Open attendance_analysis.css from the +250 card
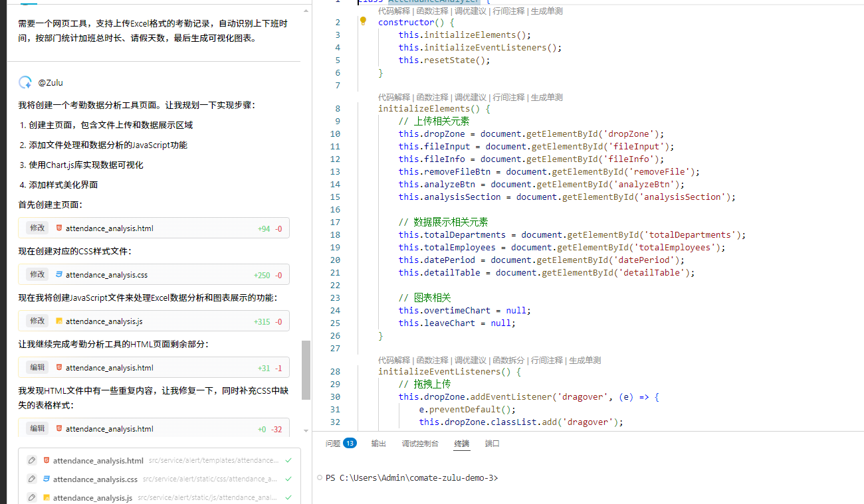 (x=106, y=275)
